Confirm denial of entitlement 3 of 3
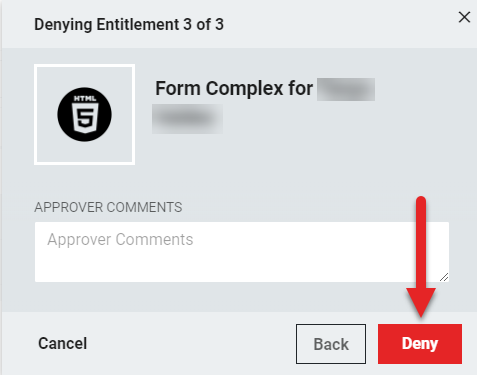This screenshot has height=375, width=477. tap(420, 344)
